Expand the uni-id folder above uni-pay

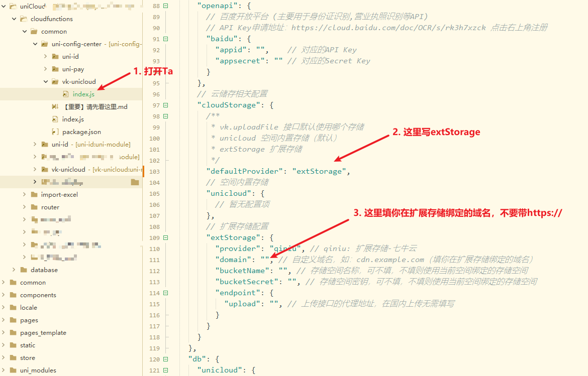[x=45, y=57]
